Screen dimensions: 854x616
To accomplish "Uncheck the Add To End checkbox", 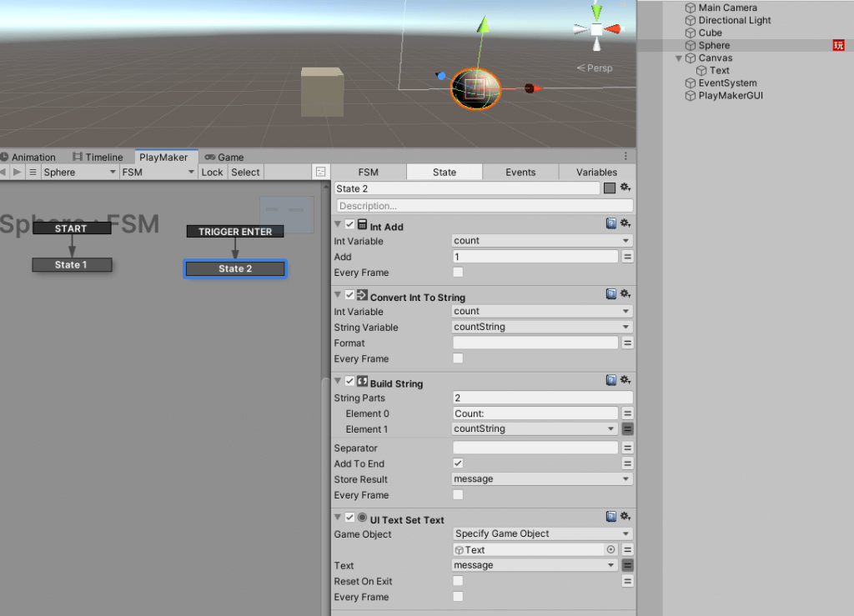I will (458, 463).
